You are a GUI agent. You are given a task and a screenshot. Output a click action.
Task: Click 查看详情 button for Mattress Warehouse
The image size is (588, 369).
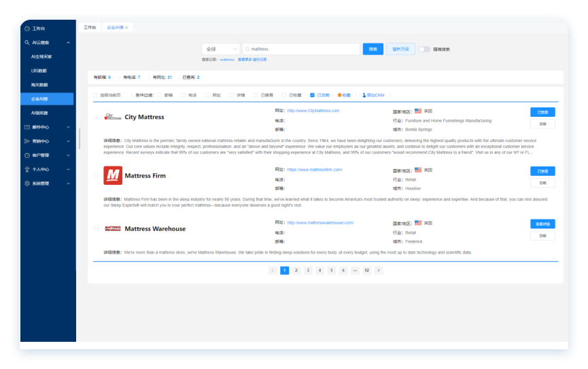[x=542, y=224]
